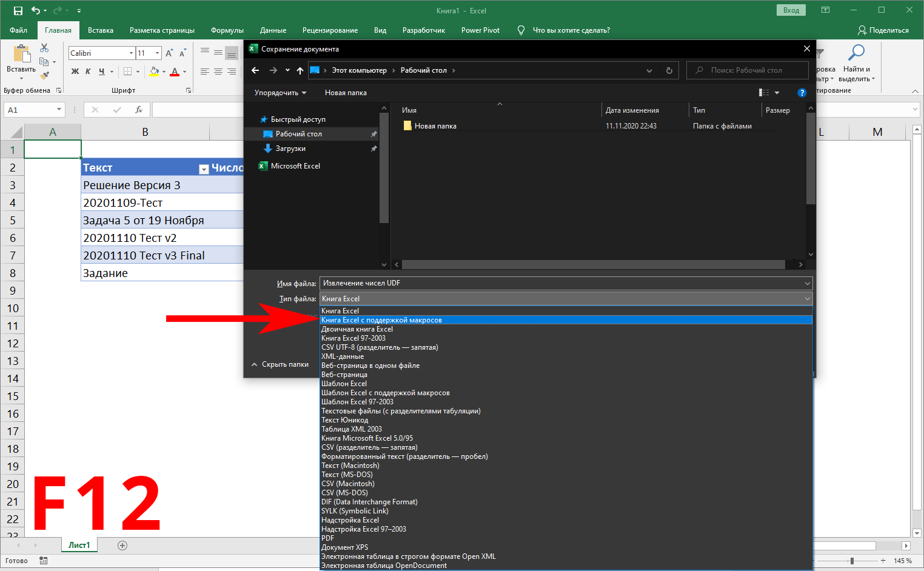Click Find and Select magnifier icon
The height and width of the screenshot is (571, 924).
(x=856, y=53)
